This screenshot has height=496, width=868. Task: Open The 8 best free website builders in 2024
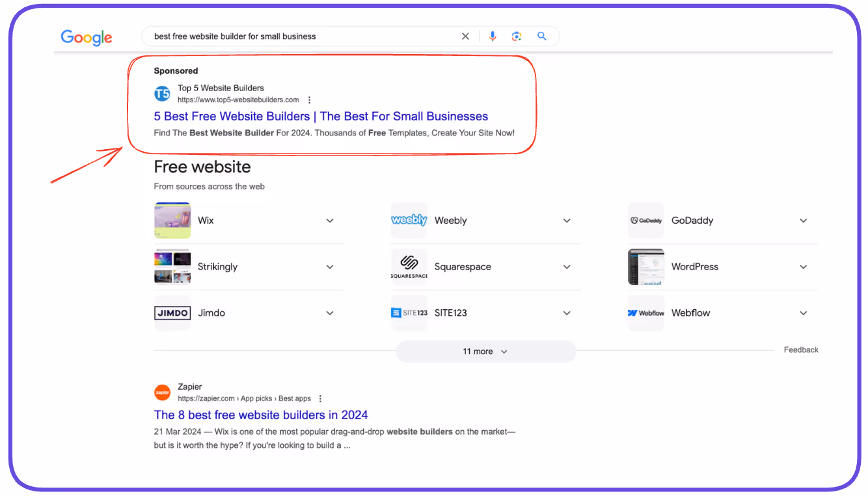pyautogui.click(x=261, y=415)
